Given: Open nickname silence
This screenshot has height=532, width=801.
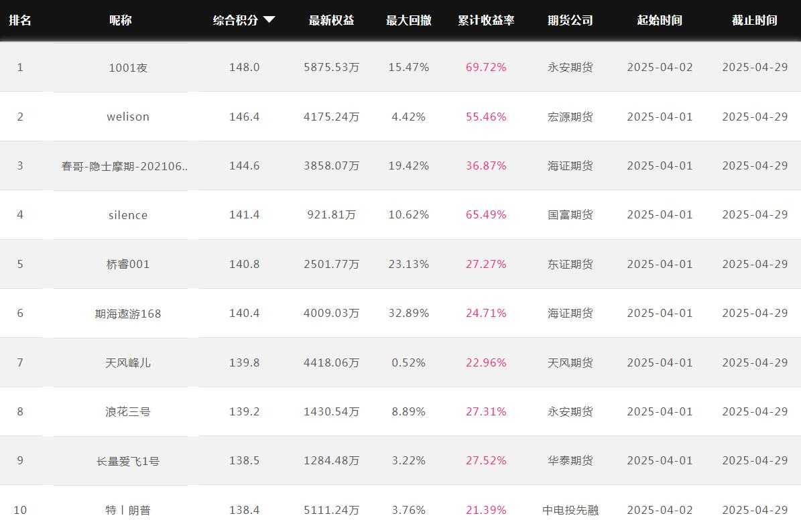Looking at the screenshot, I should (128, 215).
